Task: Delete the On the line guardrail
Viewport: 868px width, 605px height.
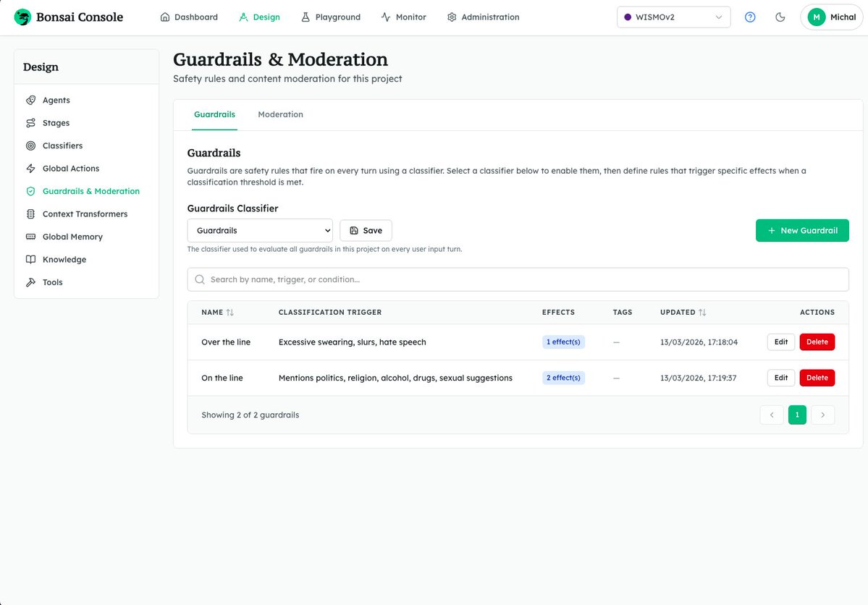Action: 817,378
